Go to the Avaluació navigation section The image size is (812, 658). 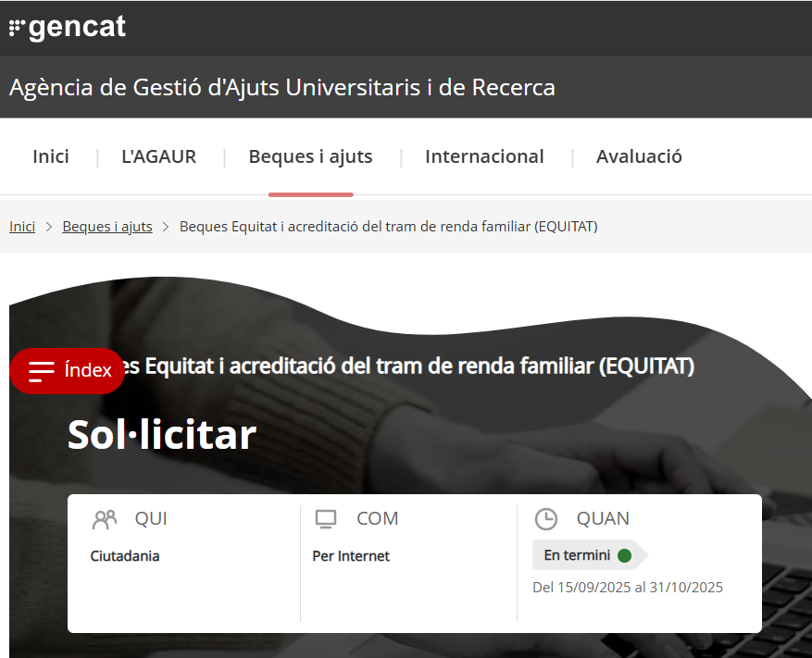click(x=639, y=156)
